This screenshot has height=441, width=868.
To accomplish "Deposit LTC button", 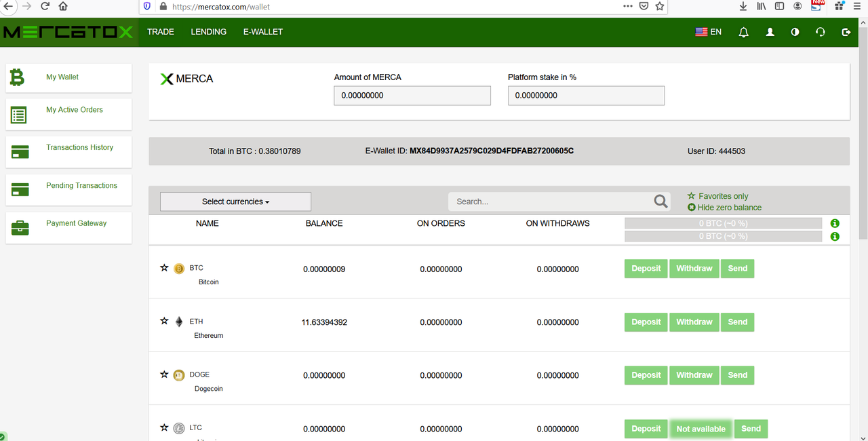I will pyautogui.click(x=646, y=429).
